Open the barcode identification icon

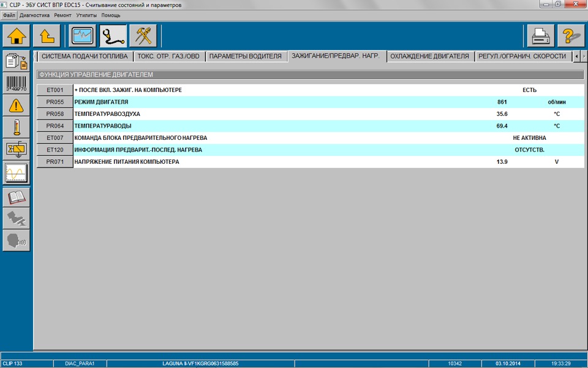pos(16,83)
